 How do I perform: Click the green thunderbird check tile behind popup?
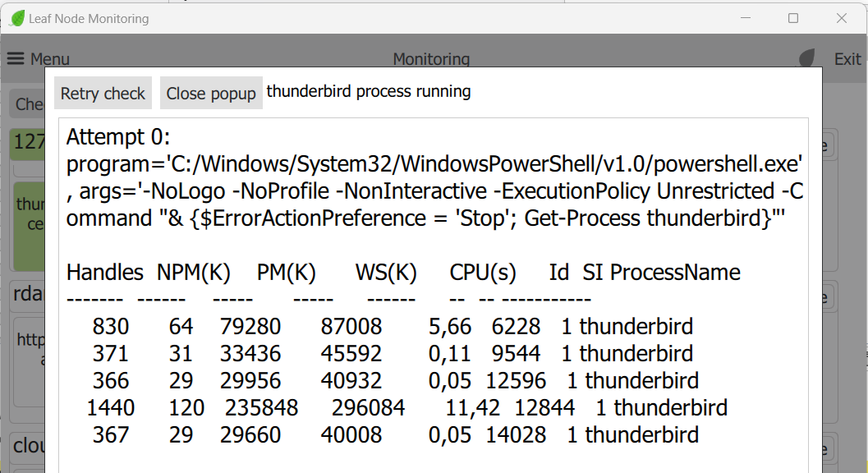coord(30,214)
